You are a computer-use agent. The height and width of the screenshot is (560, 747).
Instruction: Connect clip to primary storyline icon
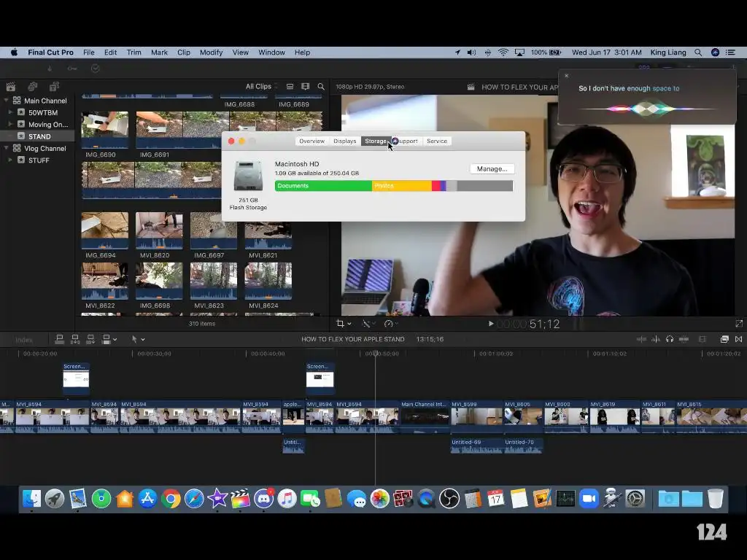pyautogui.click(x=60, y=339)
